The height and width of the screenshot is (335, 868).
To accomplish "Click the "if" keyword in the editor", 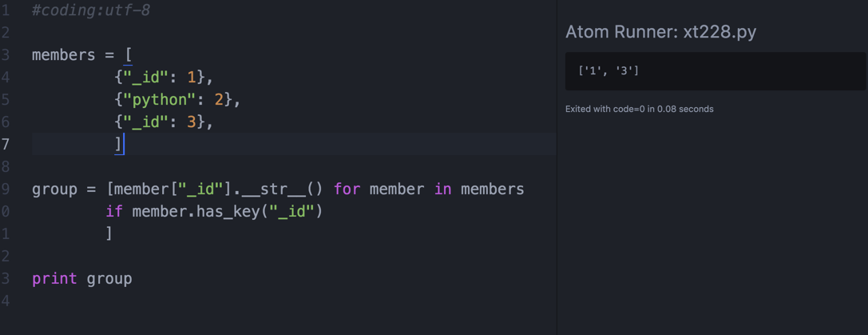I will tap(114, 212).
